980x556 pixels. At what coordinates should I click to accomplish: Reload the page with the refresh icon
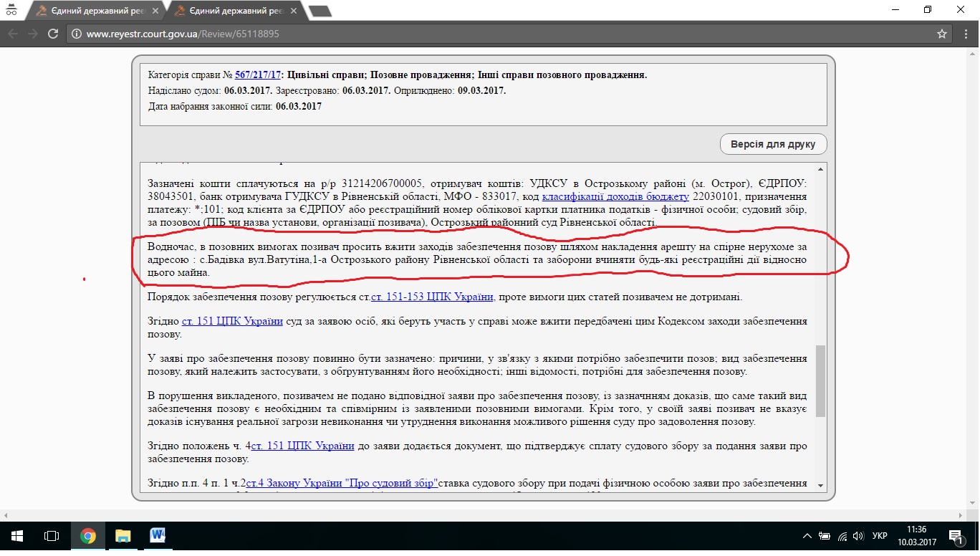52,34
